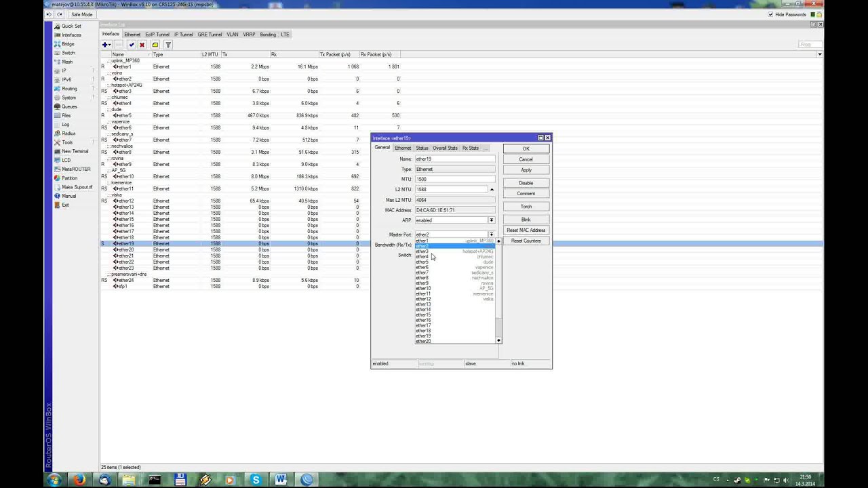Switch to the EoIP Tunnel tab
This screenshot has width=868, height=488.
pos(157,35)
